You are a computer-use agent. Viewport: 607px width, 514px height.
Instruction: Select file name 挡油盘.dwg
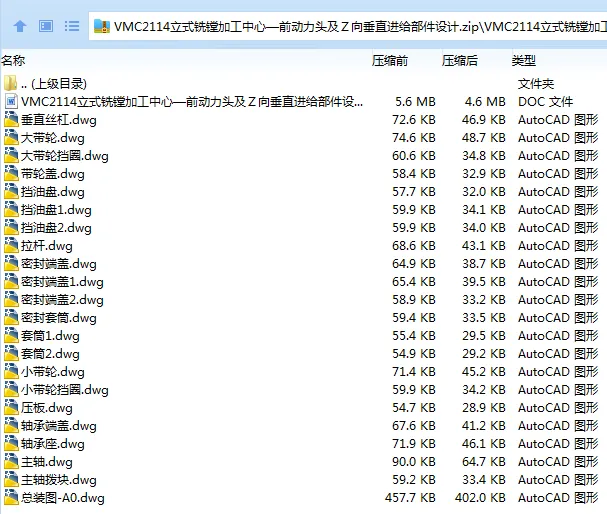pyautogui.click(x=53, y=192)
